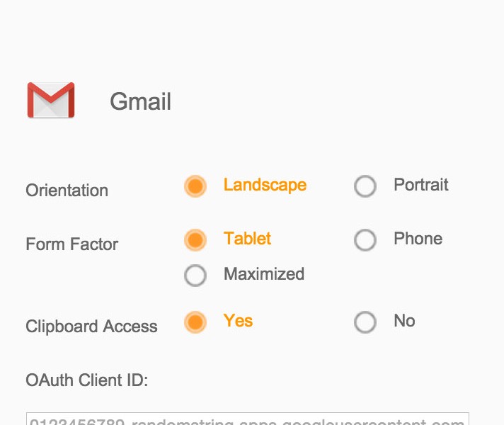
Task: Choose the Portrait orientation radio button
Action: point(365,186)
